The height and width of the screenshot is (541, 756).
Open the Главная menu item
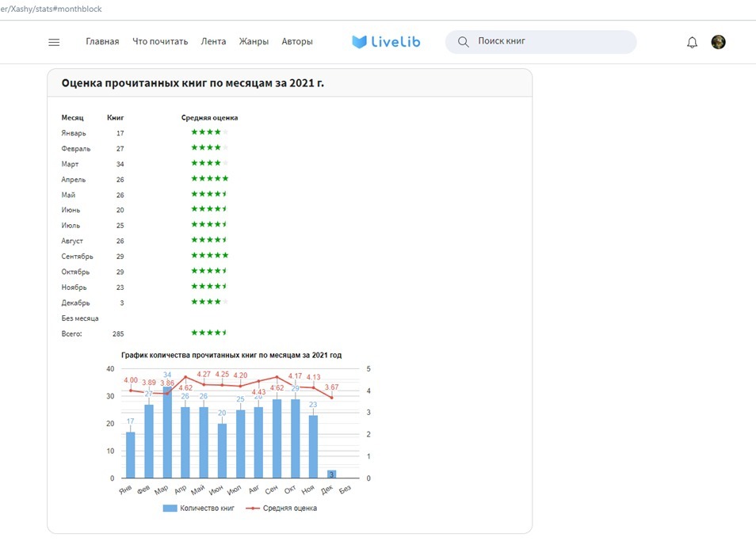click(x=102, y=42)
